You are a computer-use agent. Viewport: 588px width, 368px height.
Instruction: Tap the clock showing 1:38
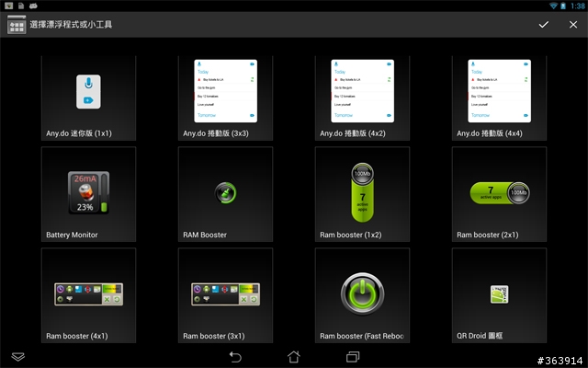(578, 6)
